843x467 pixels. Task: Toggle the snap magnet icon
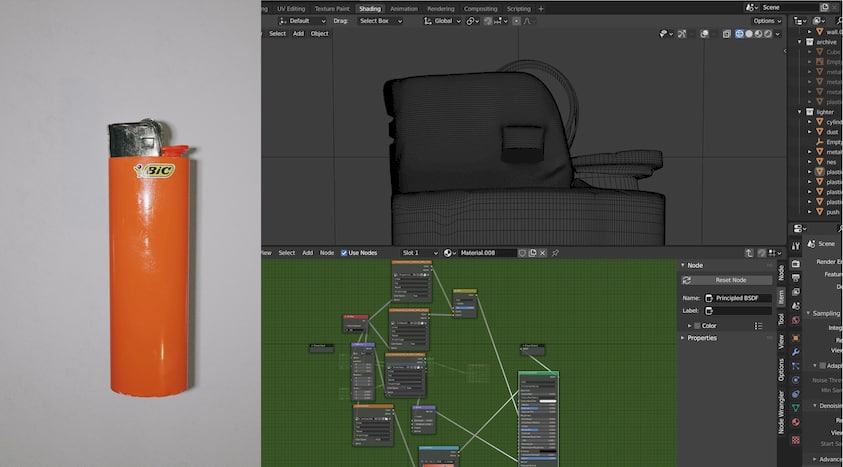pos(488,21)
